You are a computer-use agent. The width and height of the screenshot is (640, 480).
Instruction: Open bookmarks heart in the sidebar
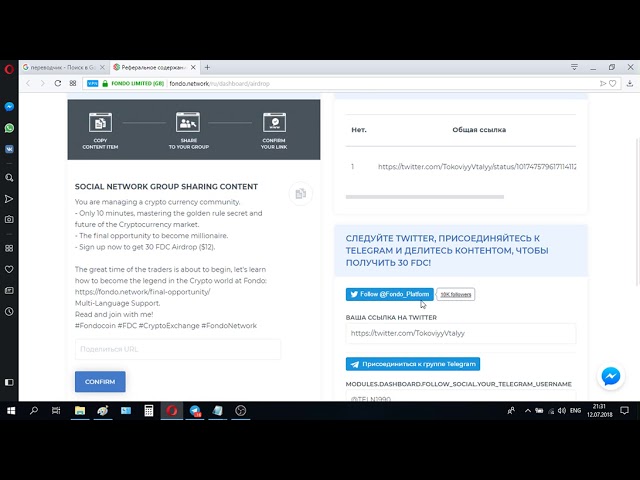(x=9, y=269)
